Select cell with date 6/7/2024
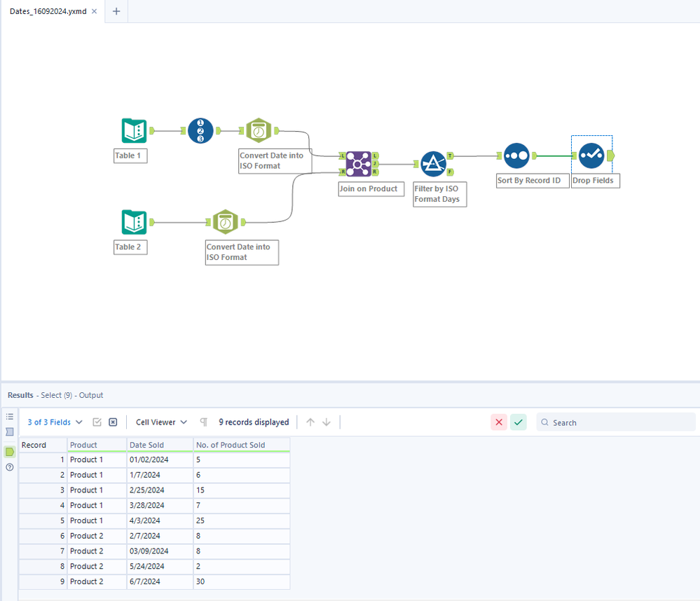Viewport: 700px width, 601px height. pyautogui.click(x=160, y=581)
